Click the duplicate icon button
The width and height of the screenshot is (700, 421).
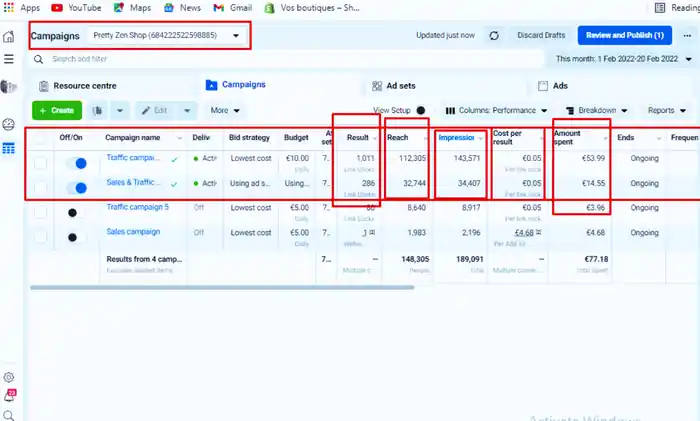pyautogui.click(x=97, y=110)
